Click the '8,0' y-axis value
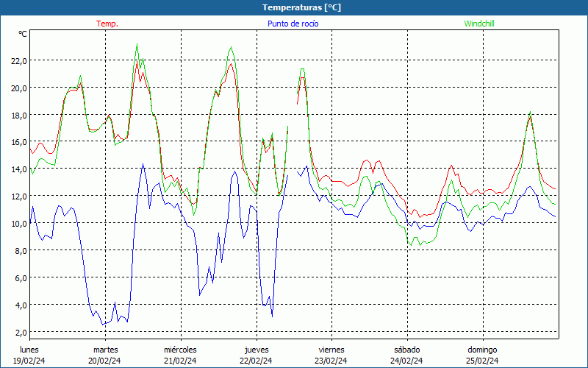Screen dimensions: 588x368 point(21,251)
